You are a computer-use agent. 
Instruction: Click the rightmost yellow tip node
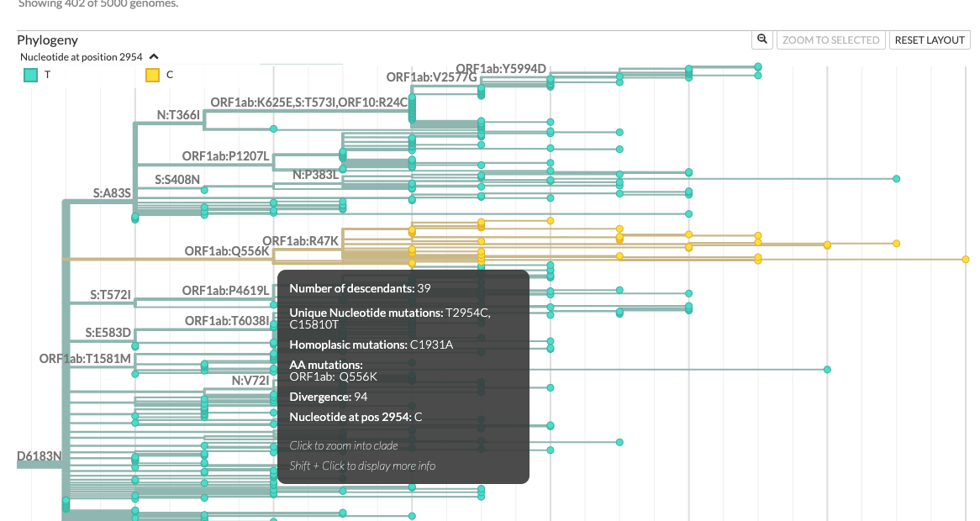965,260
